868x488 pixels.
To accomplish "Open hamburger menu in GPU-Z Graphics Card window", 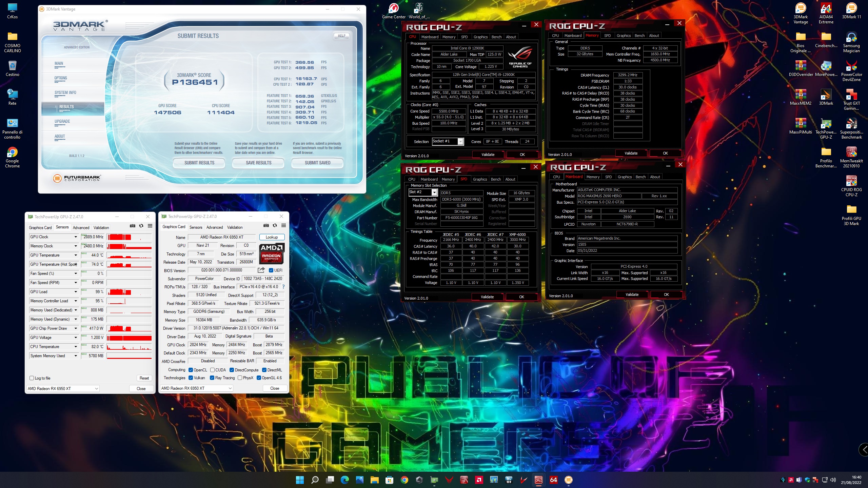I will click(x=283, y=225).
